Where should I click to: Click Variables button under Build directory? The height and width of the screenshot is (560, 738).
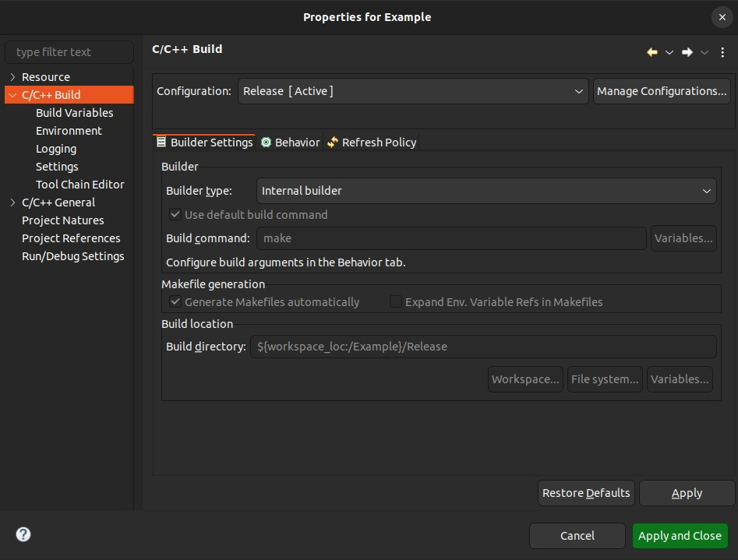680,379
